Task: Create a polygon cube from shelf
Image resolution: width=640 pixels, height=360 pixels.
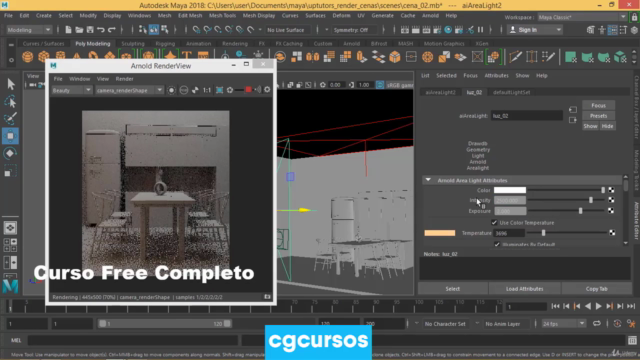Action: pos(44,57)
